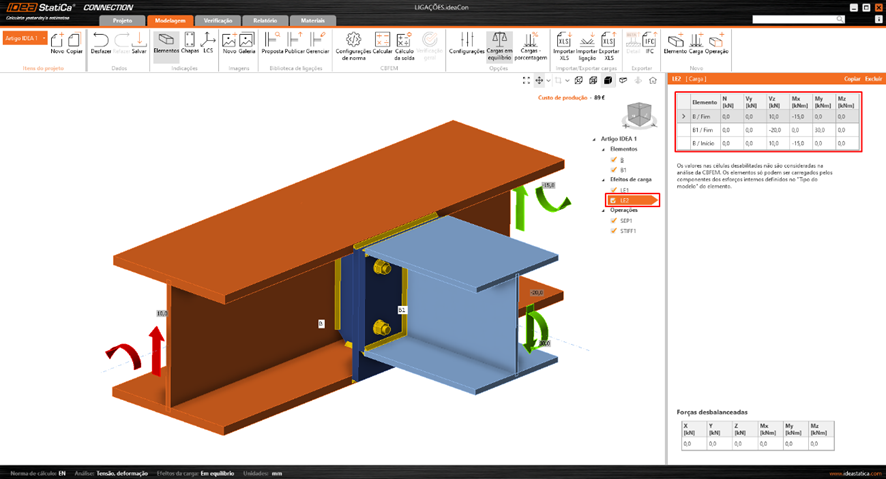The width and height of the screenshot is (886, 479).
Task: Toggle the LE1 load effect checkbox
Action: coord(613,190)
